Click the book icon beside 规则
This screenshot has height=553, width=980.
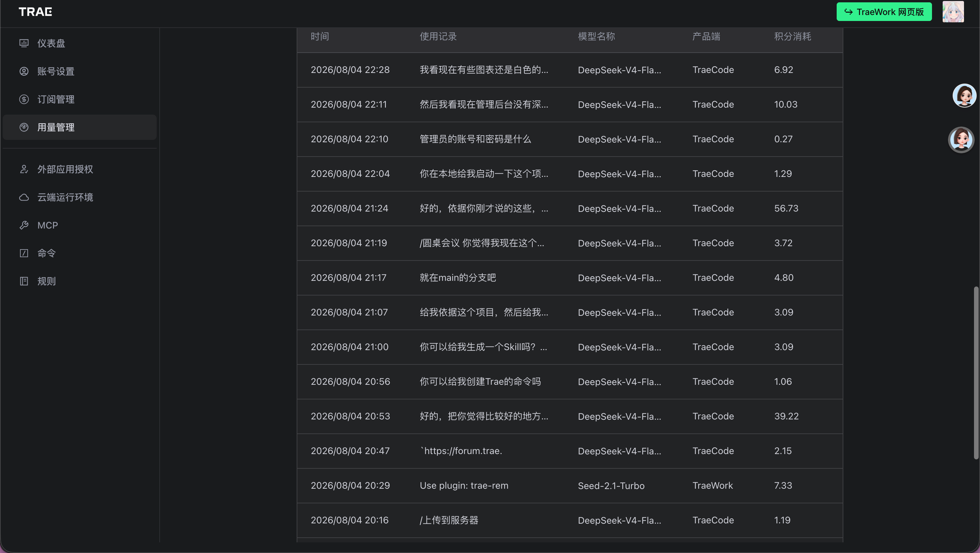24,281
